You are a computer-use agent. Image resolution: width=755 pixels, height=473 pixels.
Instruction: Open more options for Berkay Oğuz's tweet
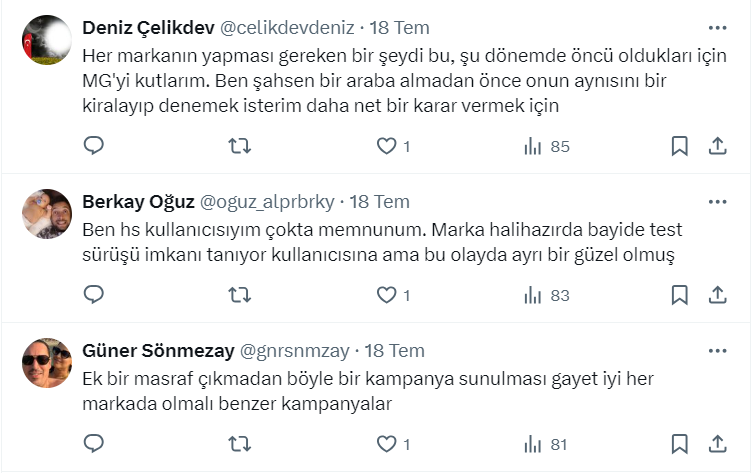click(717, 201)
